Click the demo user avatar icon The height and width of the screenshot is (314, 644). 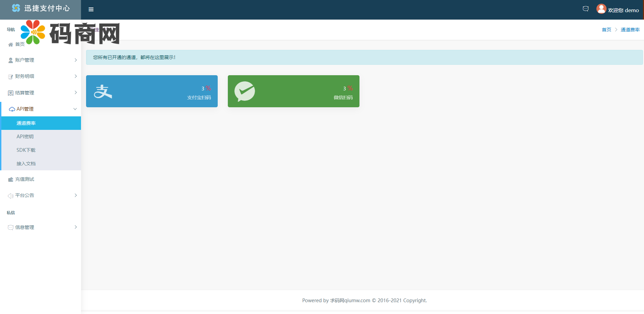(601, 9)
